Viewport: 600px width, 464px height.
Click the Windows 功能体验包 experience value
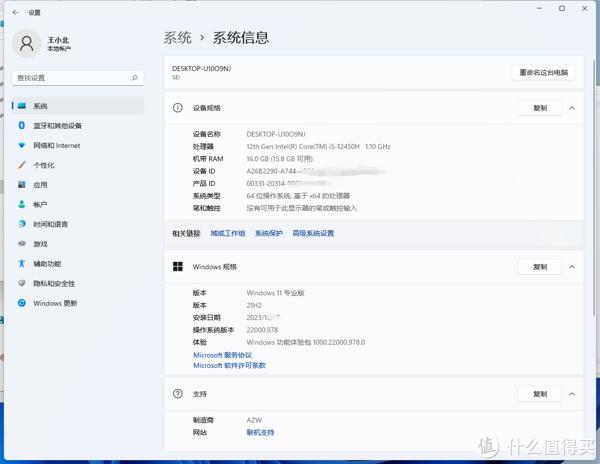click(x=306, y=342)
